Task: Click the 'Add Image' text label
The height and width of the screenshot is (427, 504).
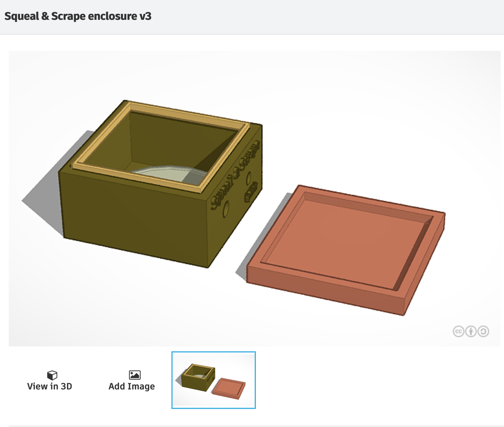Action: 132,386
